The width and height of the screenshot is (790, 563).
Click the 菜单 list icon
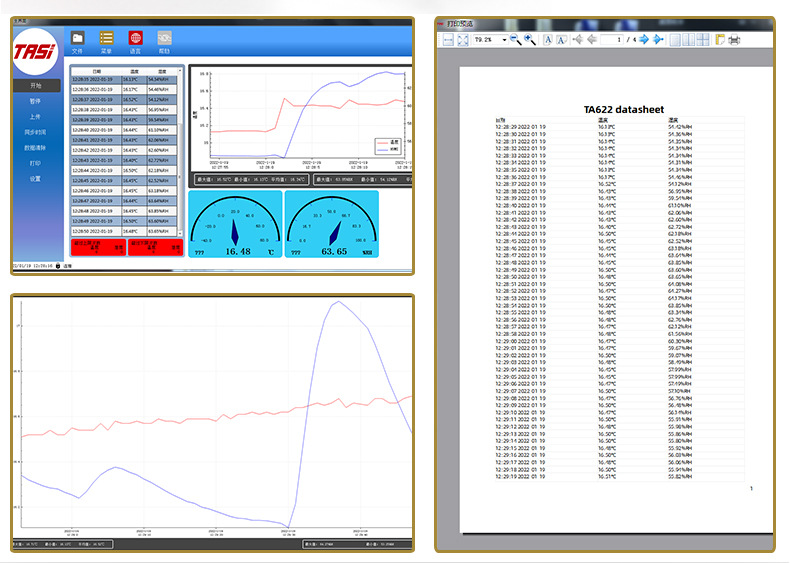pyautogui.click(x=106, y=39)
